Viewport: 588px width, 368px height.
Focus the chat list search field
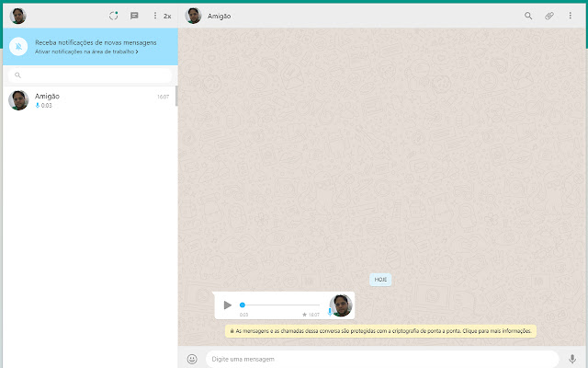pyautogui.click(x=90, y=75)
